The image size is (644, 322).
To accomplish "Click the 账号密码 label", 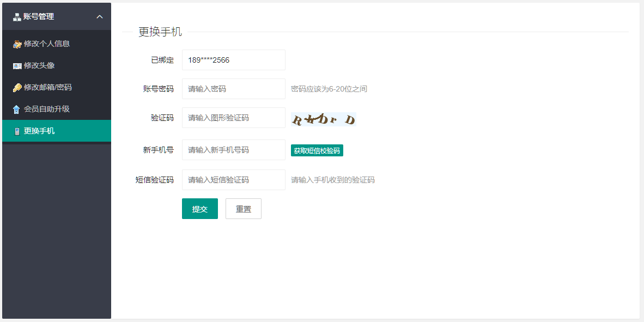I will coord(159,89).
